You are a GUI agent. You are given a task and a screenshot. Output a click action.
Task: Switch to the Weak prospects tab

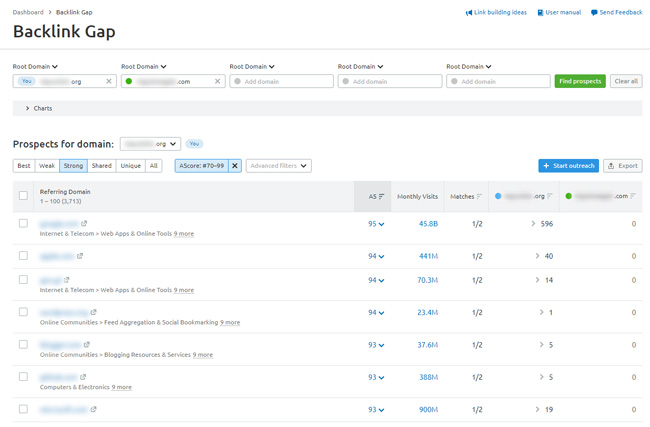pos(47,166)
